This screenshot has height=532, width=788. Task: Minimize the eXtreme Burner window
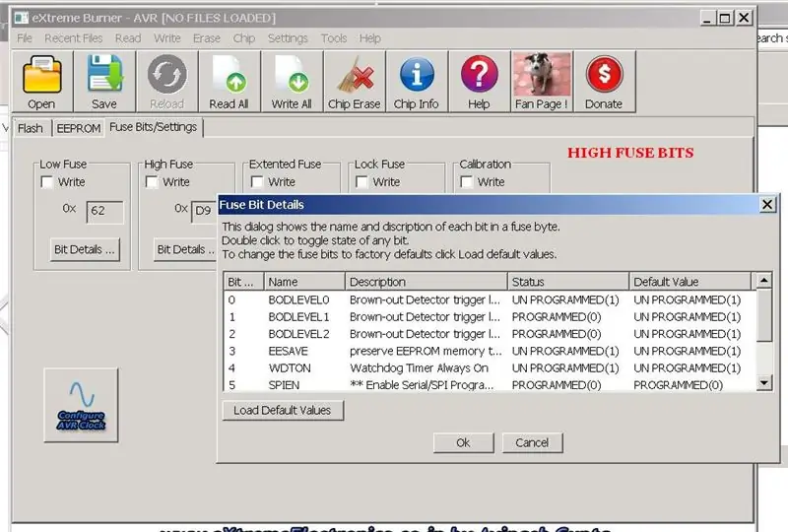(x=707, y=19)
